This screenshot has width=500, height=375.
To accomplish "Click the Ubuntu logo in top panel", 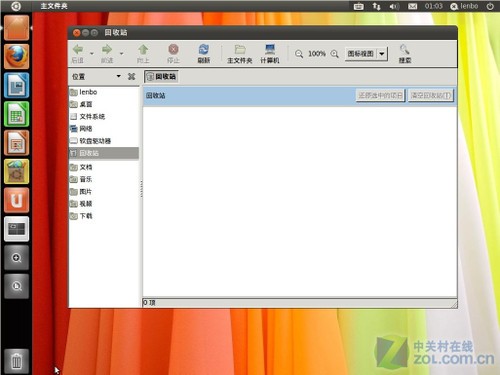I will coord(16,6).
